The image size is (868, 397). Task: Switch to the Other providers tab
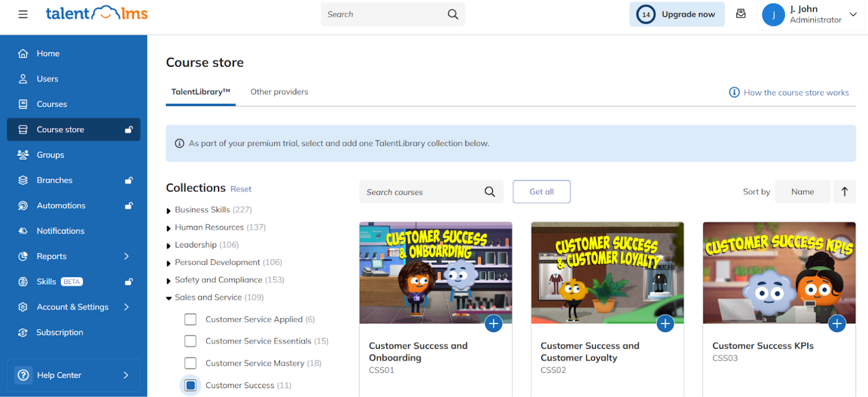[x=279, y=92]
